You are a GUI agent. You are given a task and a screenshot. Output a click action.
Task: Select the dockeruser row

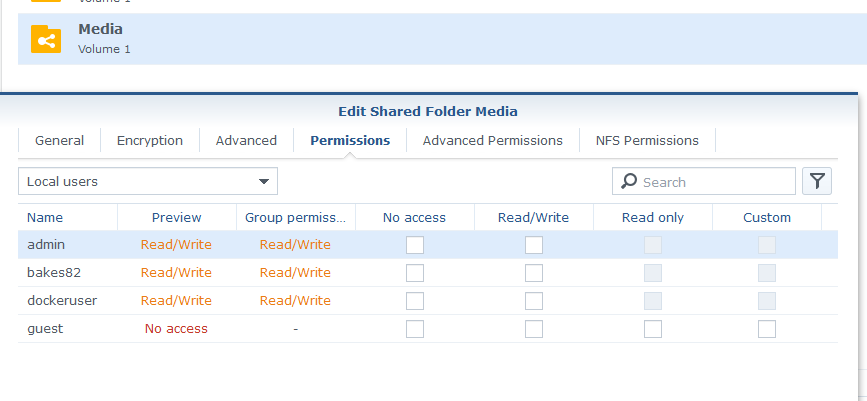click(62, 301)
